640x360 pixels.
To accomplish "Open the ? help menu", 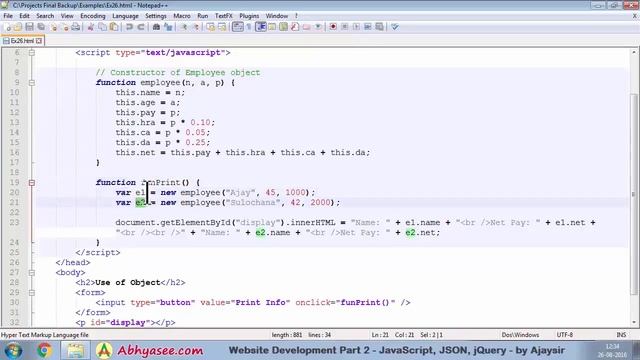I will tap(296, 16).
